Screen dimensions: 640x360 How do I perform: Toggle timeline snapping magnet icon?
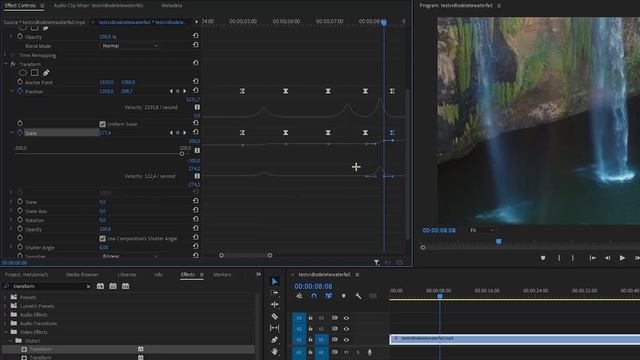[x=314, y=296]
